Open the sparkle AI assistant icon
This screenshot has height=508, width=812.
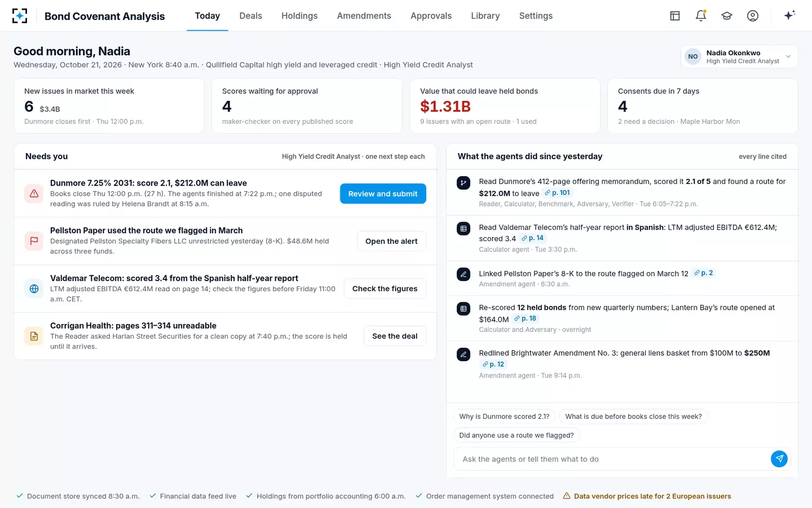tap(789, 15)
